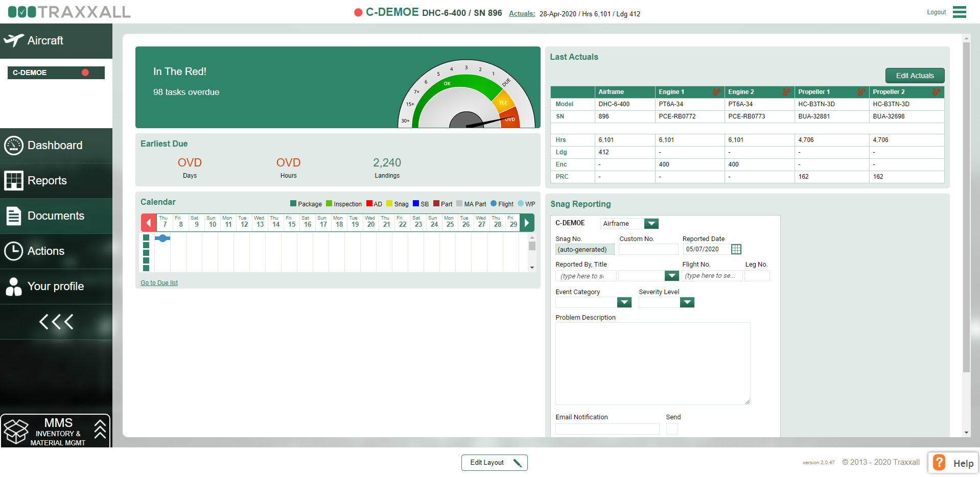Click the calendar's scroll up arrow
This screenshot has width=980, height=477.
[x=532, y=237]
